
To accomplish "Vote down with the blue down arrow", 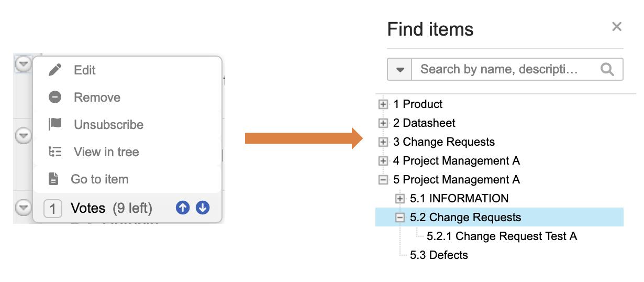I will [x=203, y=208].
